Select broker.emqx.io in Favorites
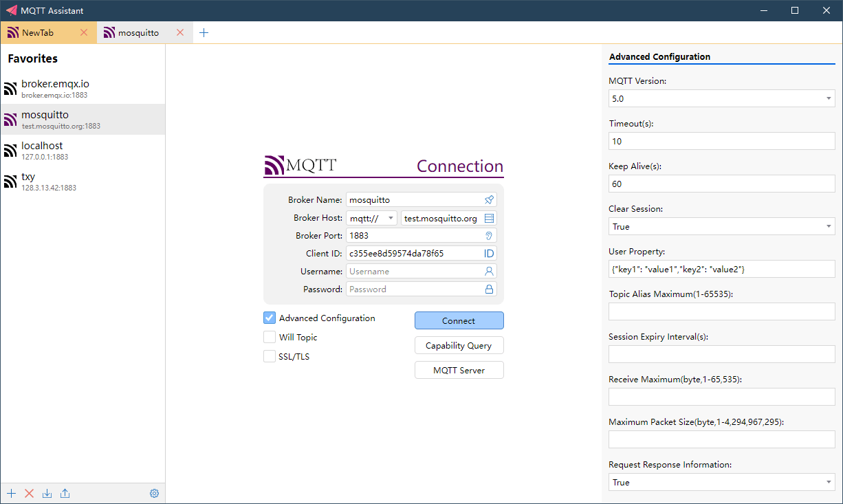 (83, 89)
